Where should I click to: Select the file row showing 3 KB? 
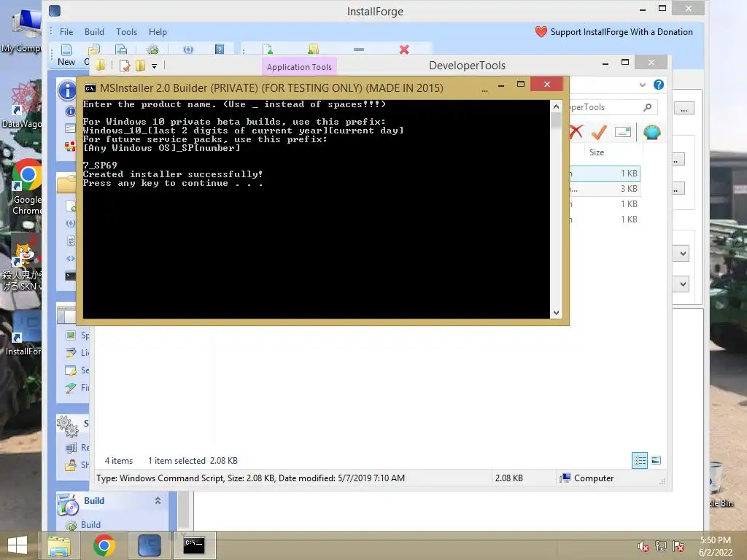(605, 189)
